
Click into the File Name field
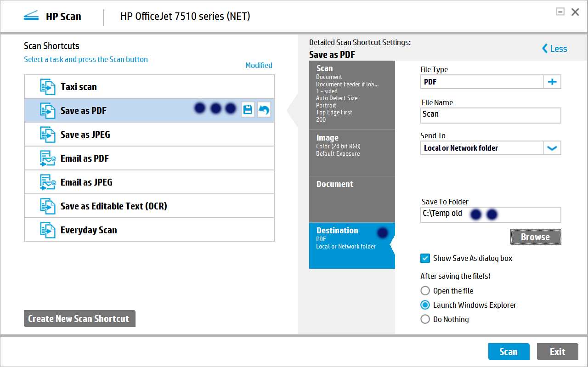[491, 115]
